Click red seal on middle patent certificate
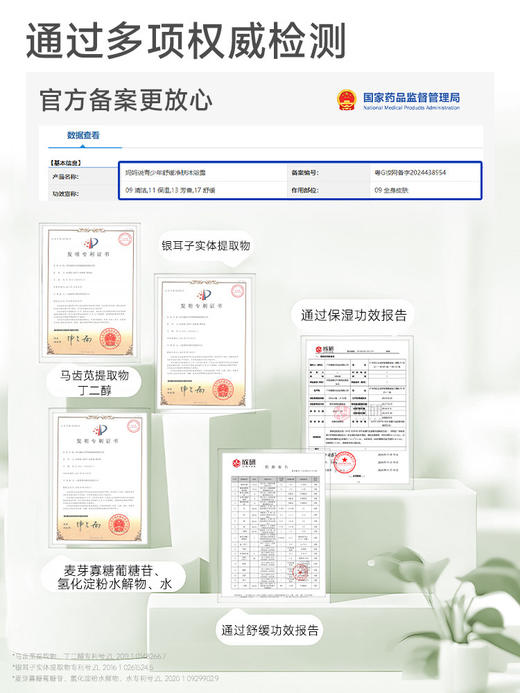Screen dimensions: 520x693 coord(223,389)
